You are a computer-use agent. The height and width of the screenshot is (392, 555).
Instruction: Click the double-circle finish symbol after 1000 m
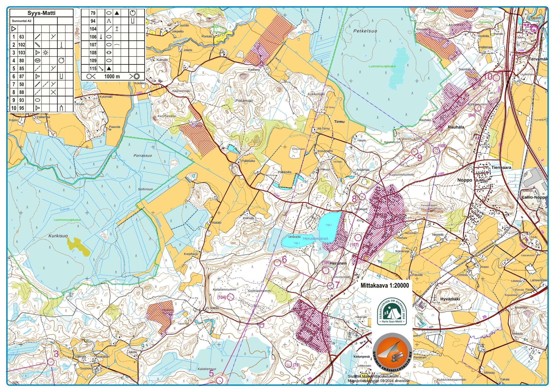click(x=137, y=76)
